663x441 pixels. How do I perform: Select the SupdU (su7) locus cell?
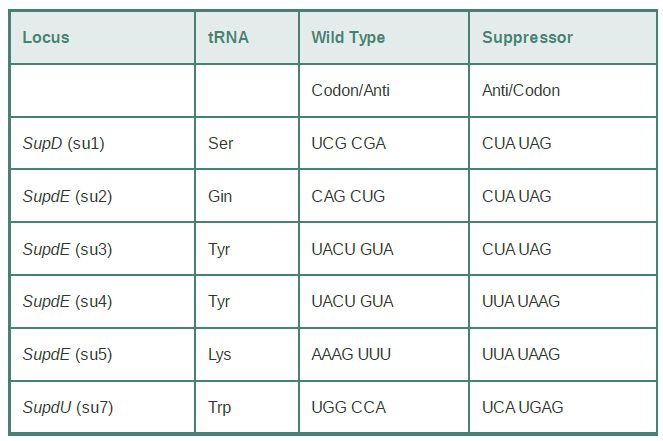point(102,407)
